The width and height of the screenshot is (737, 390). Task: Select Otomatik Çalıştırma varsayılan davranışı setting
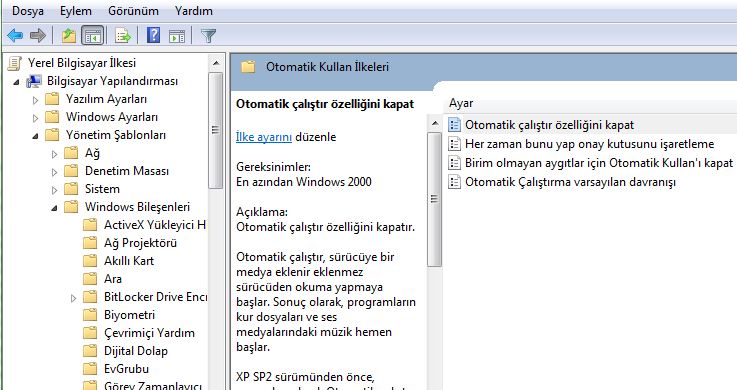pos(570,182)
